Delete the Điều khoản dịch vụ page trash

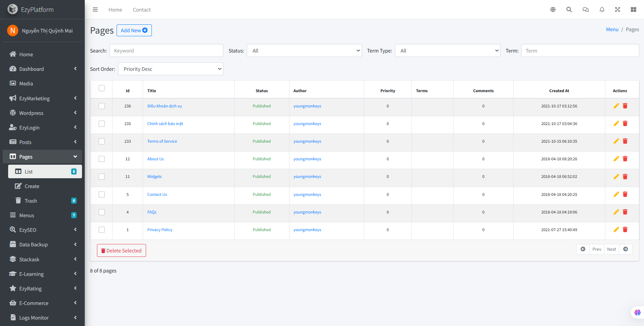(625, 106)
